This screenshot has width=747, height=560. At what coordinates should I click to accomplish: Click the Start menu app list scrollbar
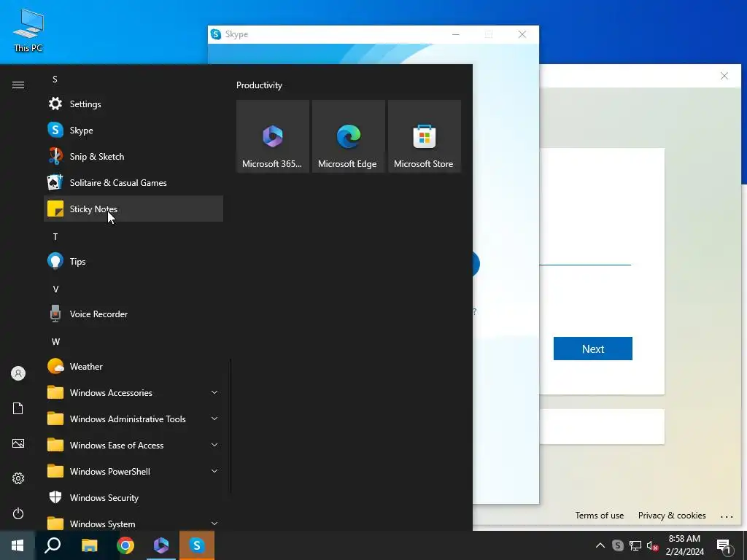click(x=231, y=426)
